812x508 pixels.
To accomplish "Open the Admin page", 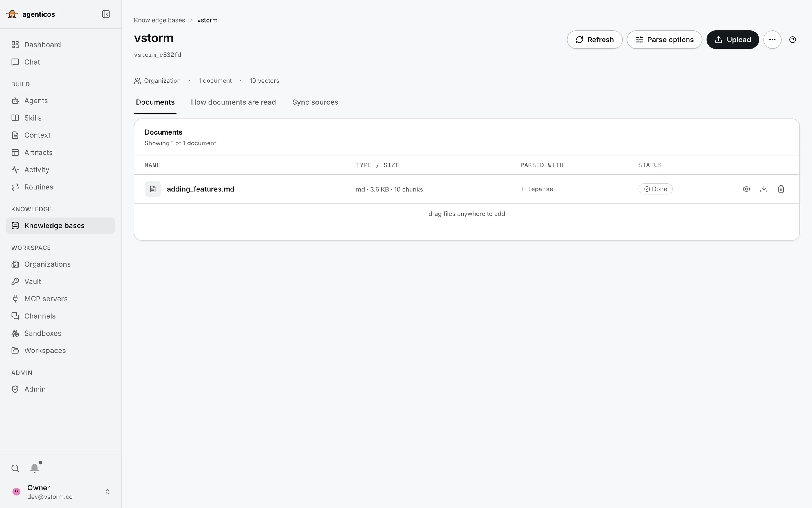I will tap(60, 389).
